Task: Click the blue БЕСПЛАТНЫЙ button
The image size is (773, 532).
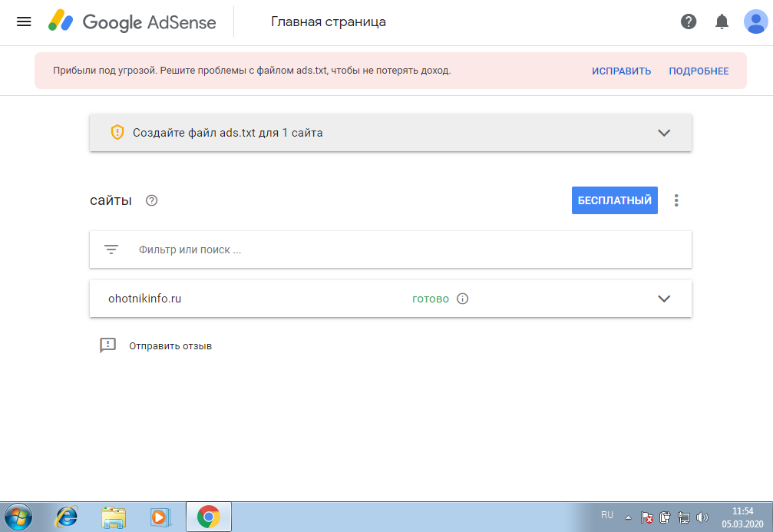Action: [x=614, y=200]
